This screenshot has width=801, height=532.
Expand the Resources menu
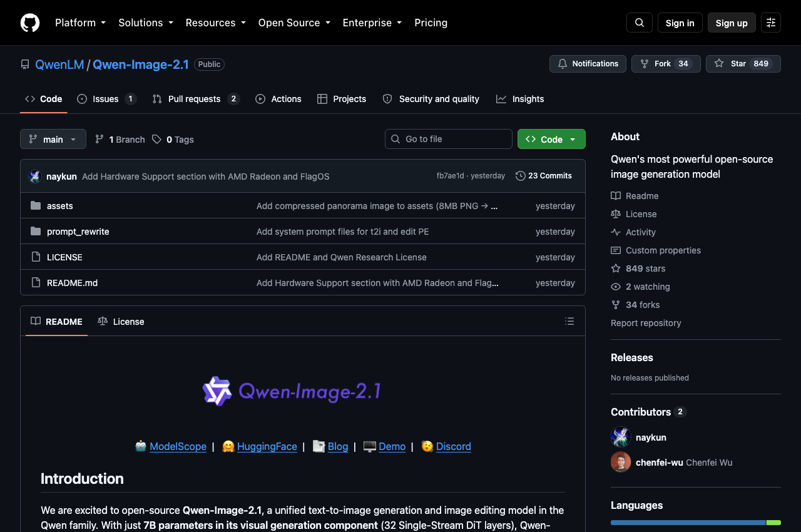(x=216, y=23)
